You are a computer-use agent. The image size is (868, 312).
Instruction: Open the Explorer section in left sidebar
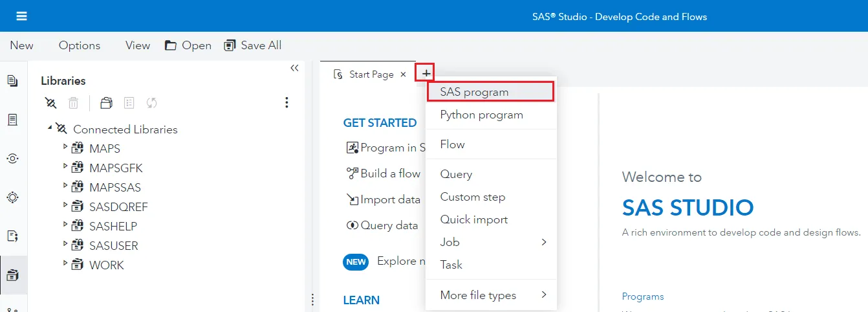click(x=12, y=81)
